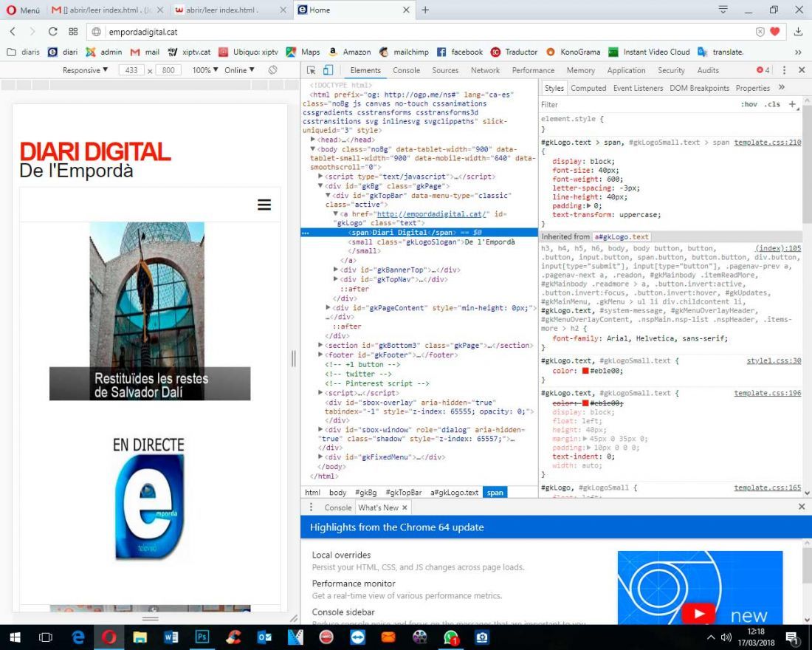This screenshot has height=650, width=812.
Task: Open the Windows notification center icon
Action: tap(792, 637)
